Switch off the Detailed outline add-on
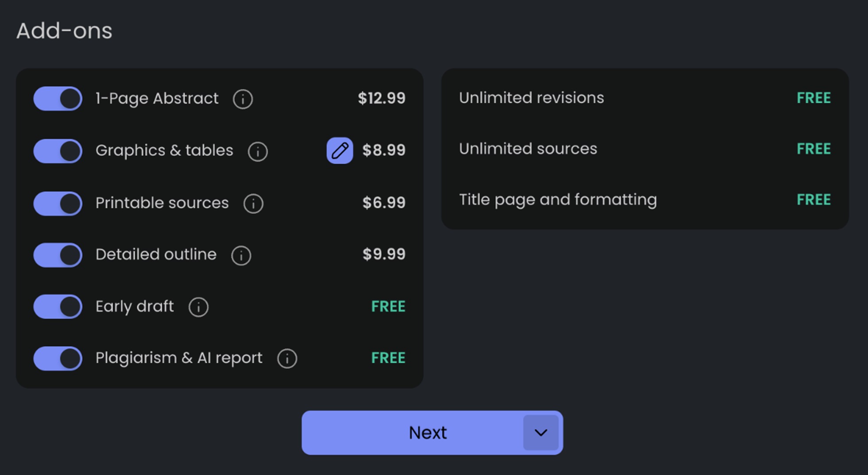The image size is (868, 475). tap(58, 255)
